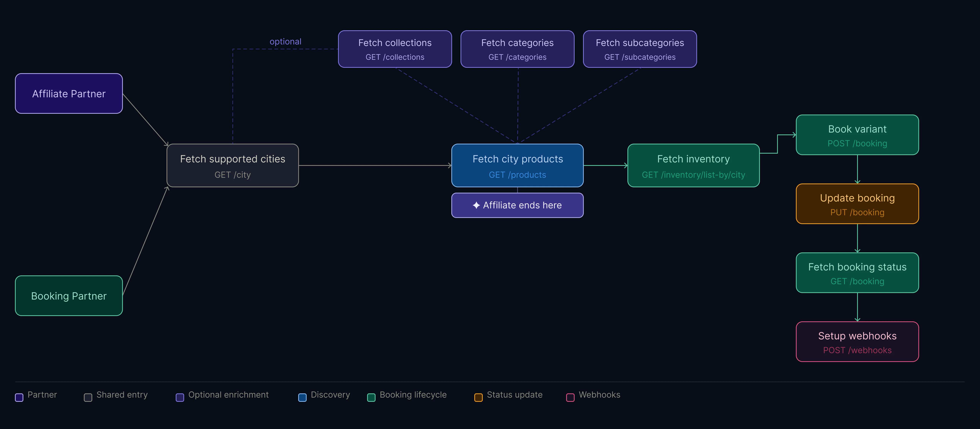
Task: Click the star icon in Affiliate ends here
Action: point(476,205)
